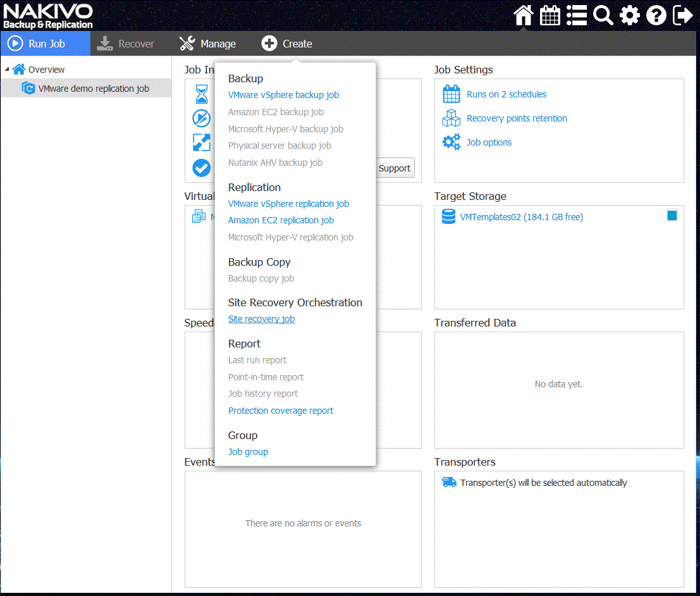Click the log out icon

[682, 15]
